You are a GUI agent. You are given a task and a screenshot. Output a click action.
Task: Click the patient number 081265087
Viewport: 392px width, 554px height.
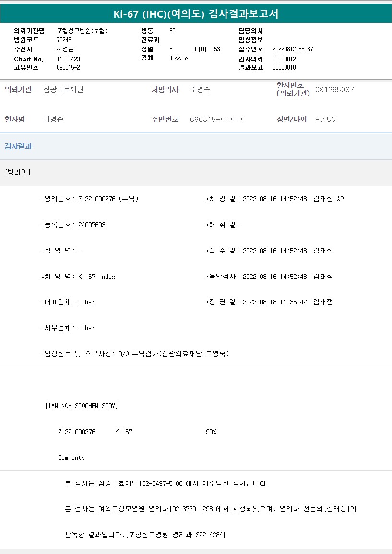click(334, 90)
